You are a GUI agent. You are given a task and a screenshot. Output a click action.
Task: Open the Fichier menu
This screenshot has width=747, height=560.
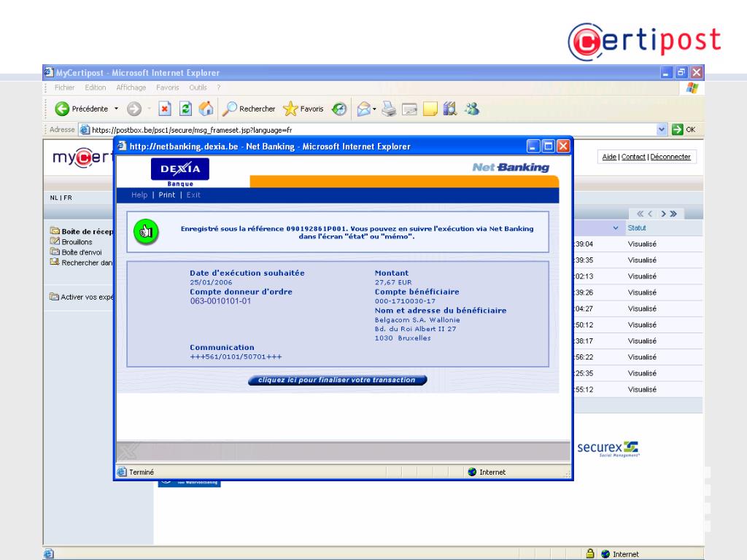click(64, 87)
